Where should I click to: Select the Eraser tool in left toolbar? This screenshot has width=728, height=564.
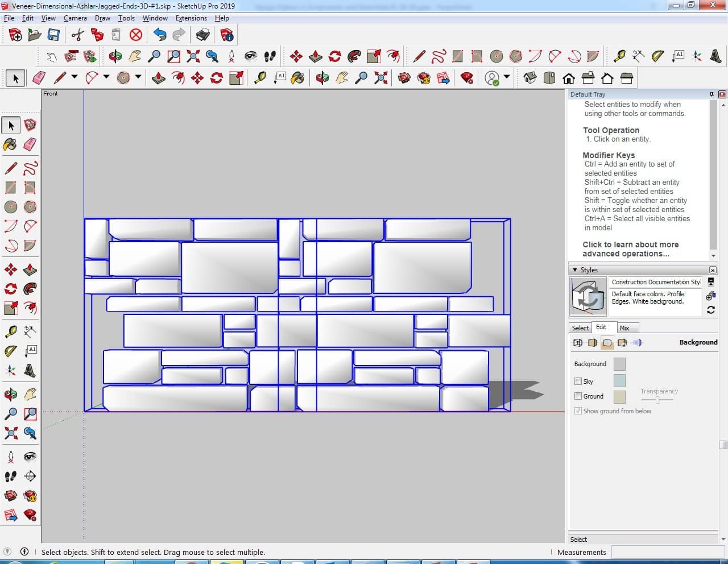(30, 144)
